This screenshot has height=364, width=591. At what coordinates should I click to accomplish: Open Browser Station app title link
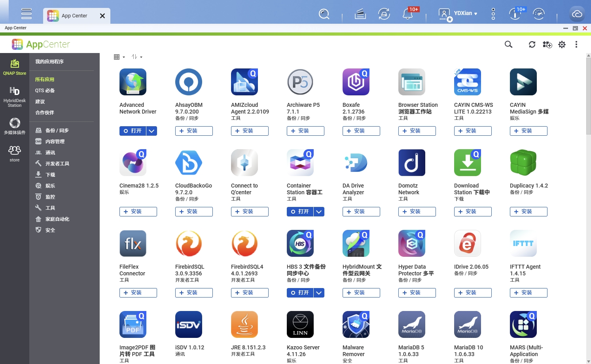(418, 108)
